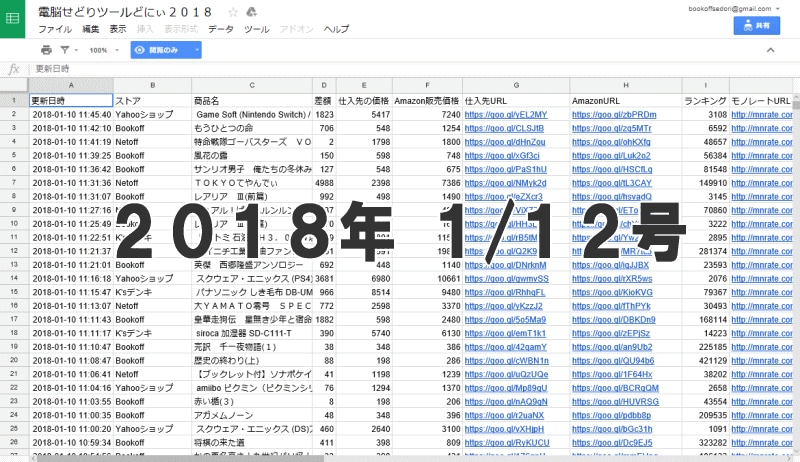The width and height of the screenshot is (800, 462).
Task: Click the 商品名 header cell
Action: click(252, 100)
